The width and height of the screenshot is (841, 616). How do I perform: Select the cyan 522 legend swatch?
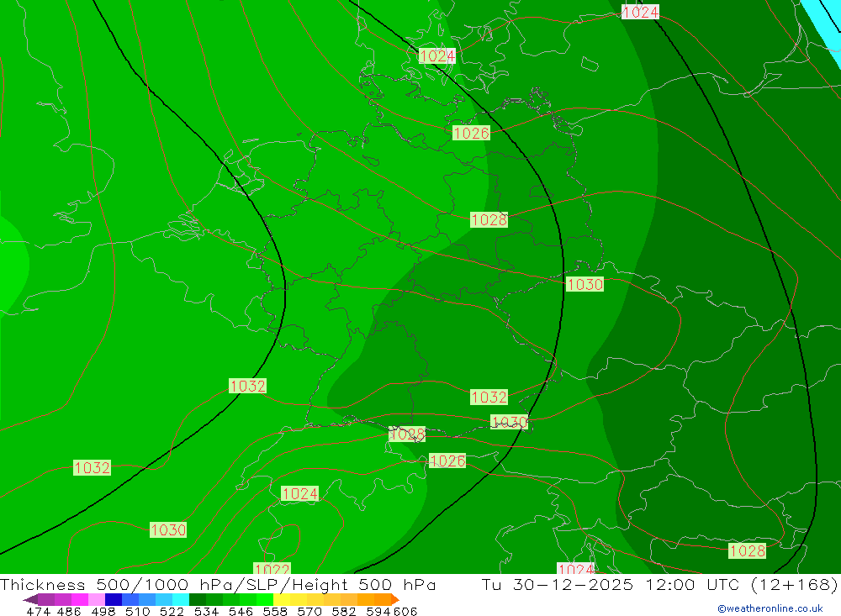[x=181, y=599]
